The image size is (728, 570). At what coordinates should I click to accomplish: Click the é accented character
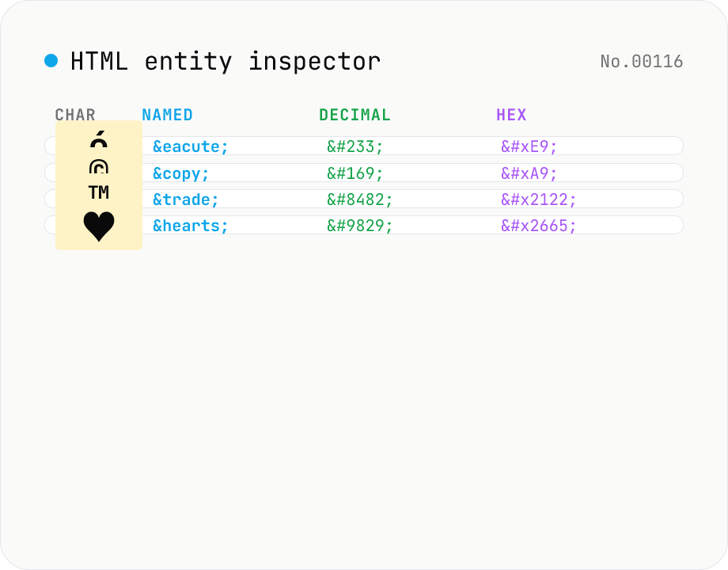click(x=99, y=139)
